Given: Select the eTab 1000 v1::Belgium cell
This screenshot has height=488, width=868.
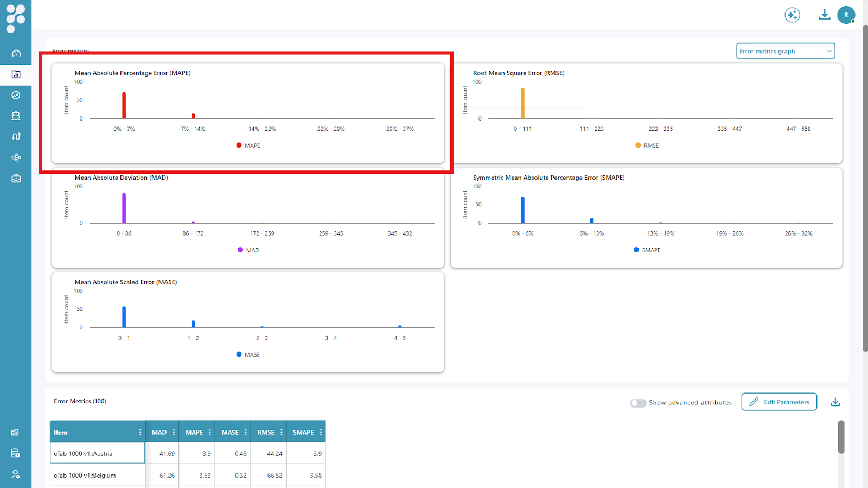Looking at the screenshot, I should (x=98, y=475).
